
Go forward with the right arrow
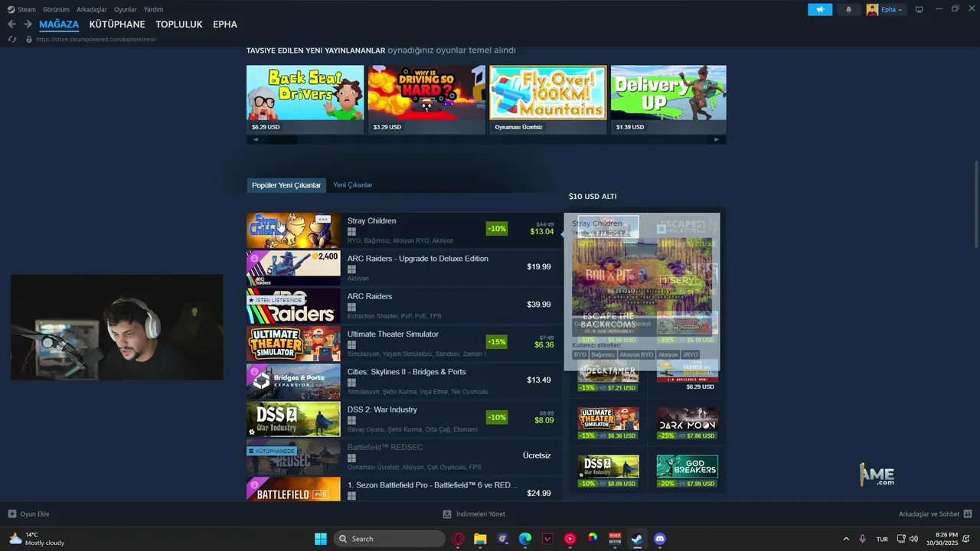coord(28,24)
